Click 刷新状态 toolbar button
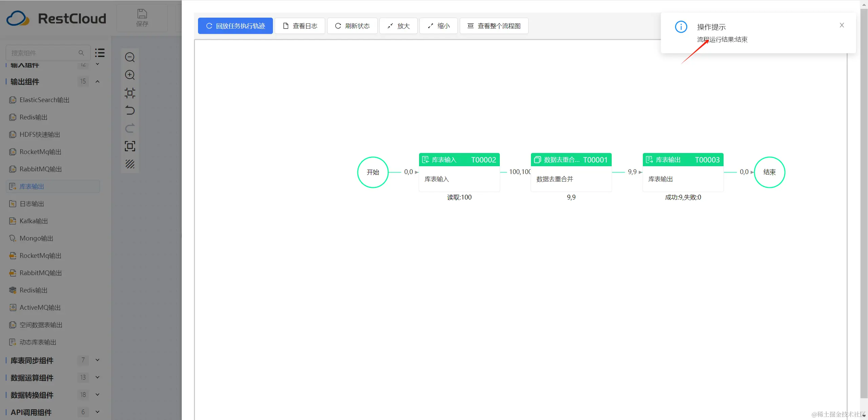 [x=352, y=26]
